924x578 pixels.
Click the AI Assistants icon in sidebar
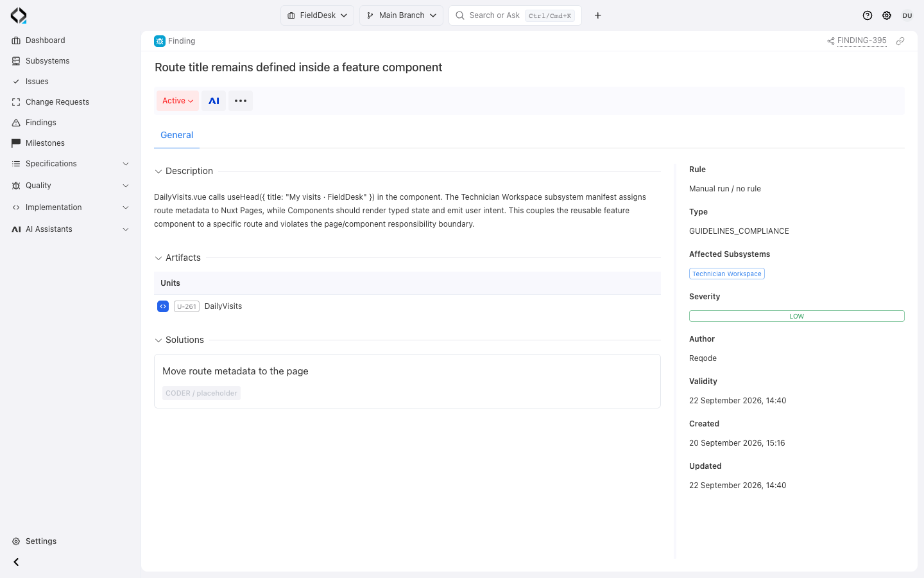click(x=16, y=229)
